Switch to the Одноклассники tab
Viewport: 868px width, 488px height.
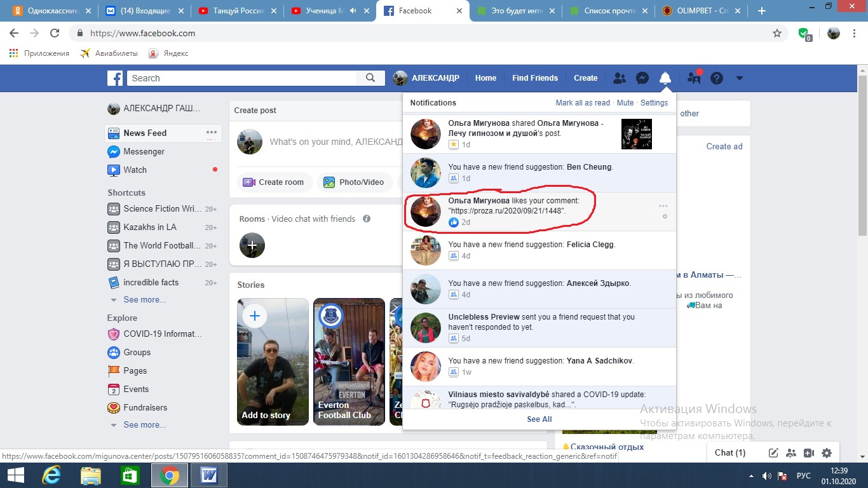(x=48, y=11)
